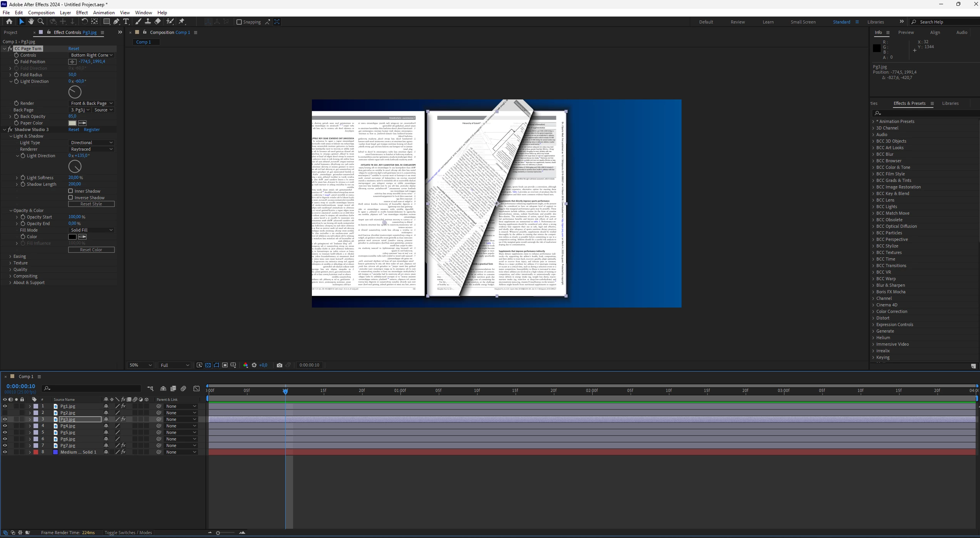Open the Light Type dropdown
Viewport: 980px width, 538px height.
91,143
